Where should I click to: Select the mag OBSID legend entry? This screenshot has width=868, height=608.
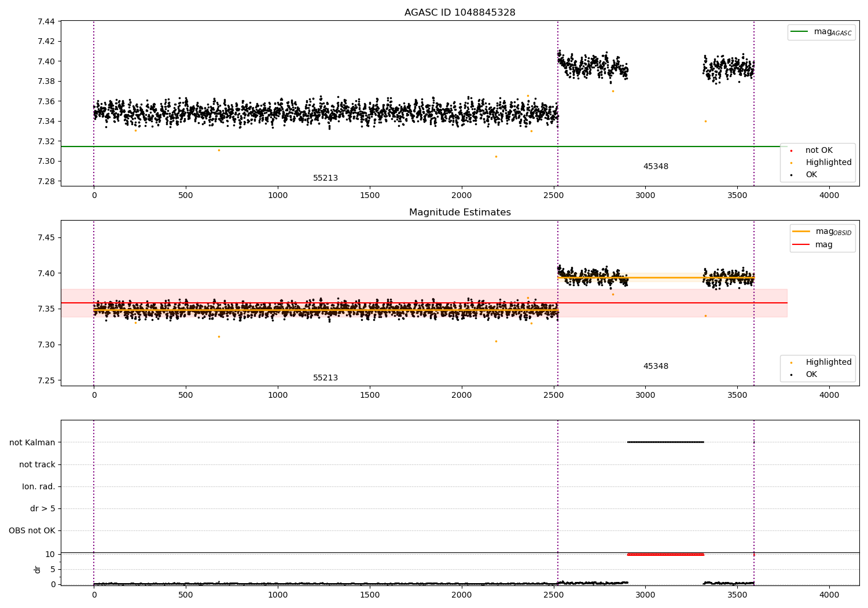pos(822,232)
